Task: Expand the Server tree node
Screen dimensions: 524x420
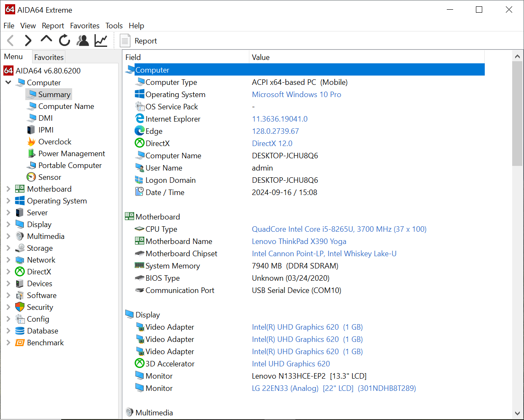Action: [x=8, y=212]
